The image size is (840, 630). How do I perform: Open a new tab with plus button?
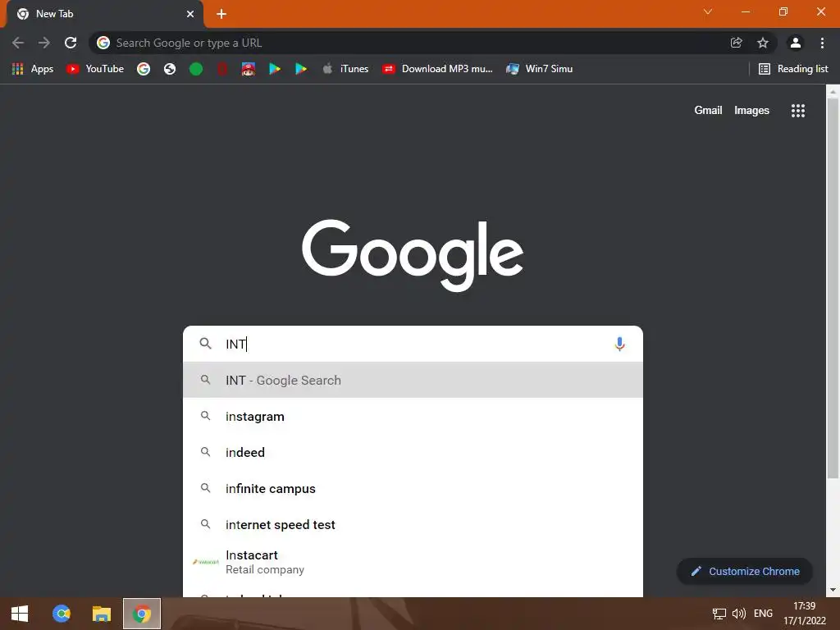pos(221,14)
